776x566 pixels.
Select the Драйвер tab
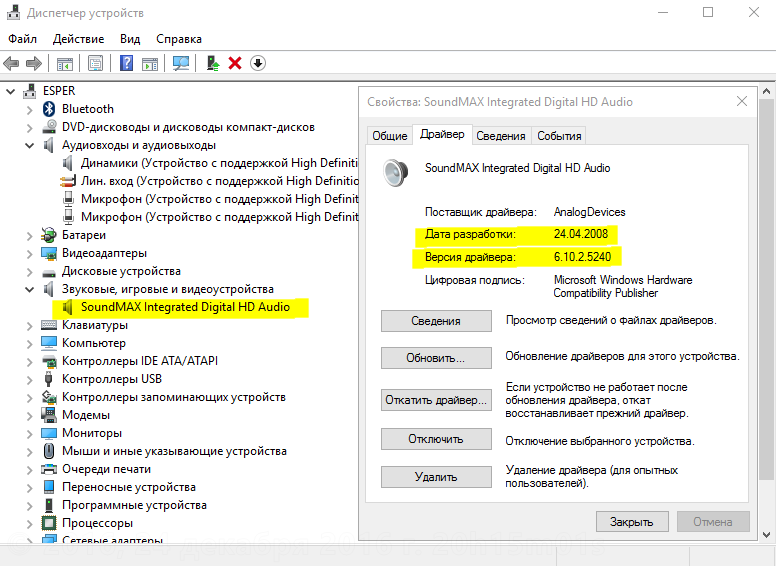[442, 134]
